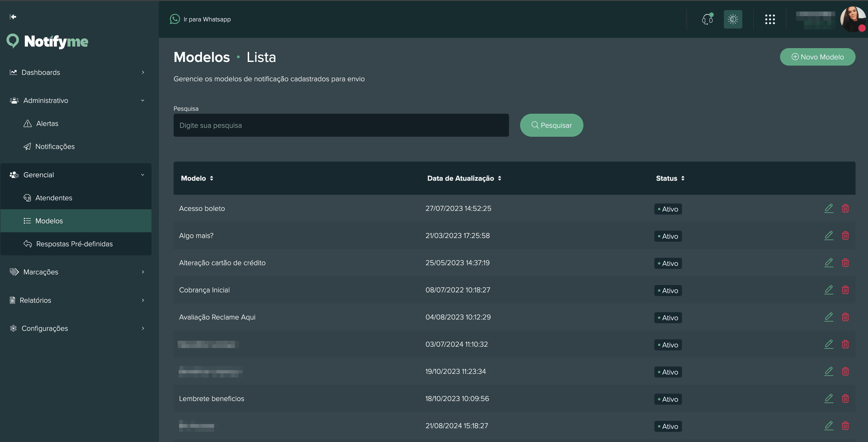
Task: Collapse the sidebar using the arrow icon
Action: (13, 17)
